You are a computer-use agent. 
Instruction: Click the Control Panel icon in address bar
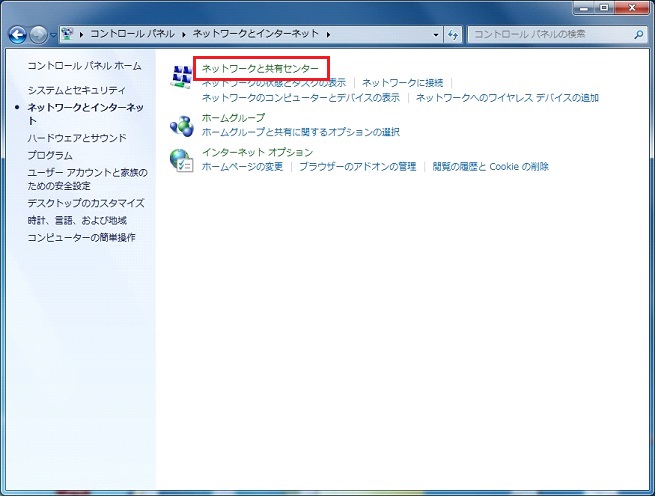[67, 34]
